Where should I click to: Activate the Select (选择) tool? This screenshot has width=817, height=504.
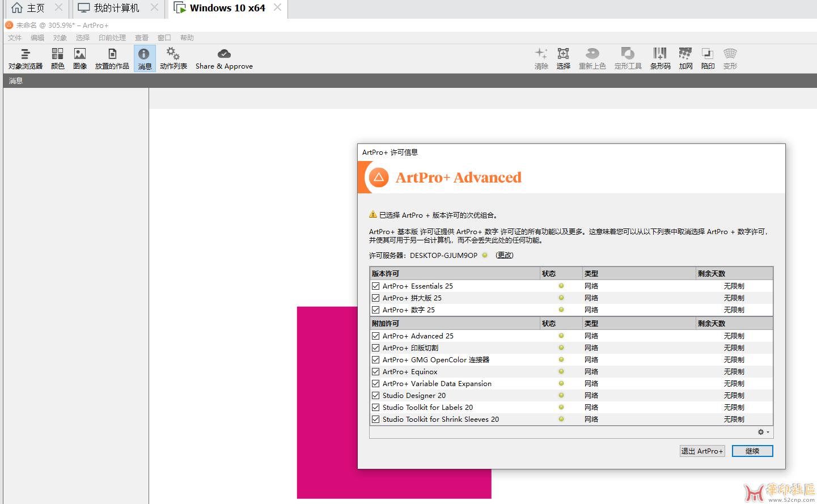coord(564,59)
